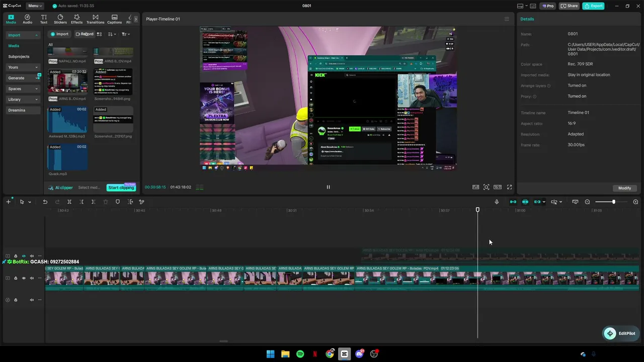Expand the Yours section
The image size is (644, 362).
coord(23,67)
